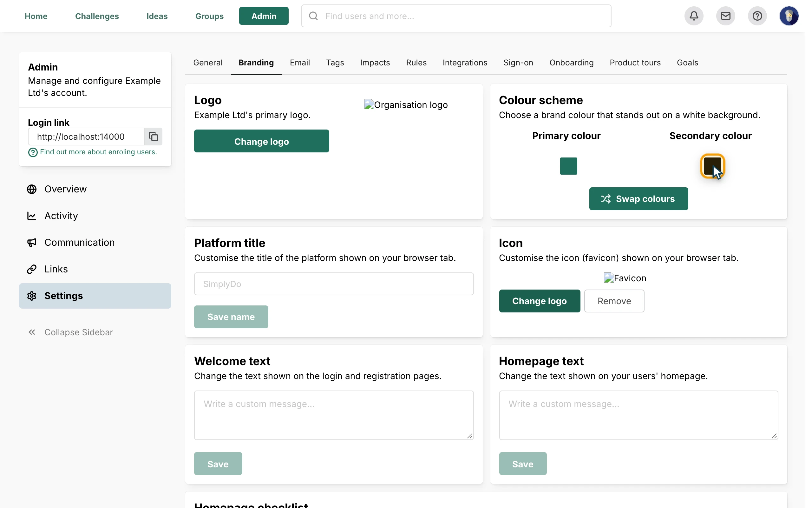Click Remove favicon button
812x508 pixels.
tap(614, 301)
